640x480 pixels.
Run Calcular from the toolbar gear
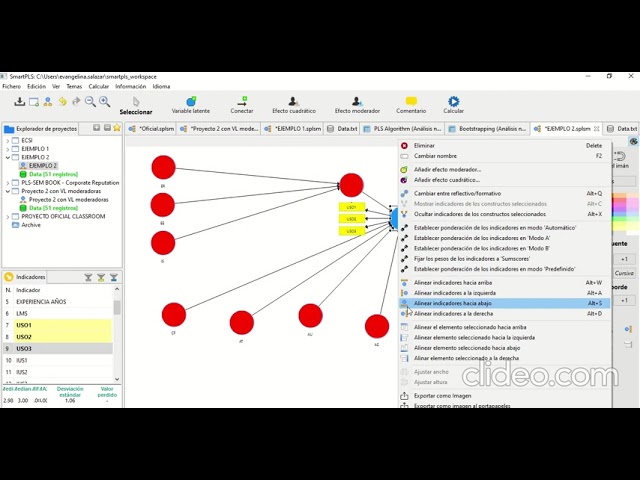click(453, 105)
